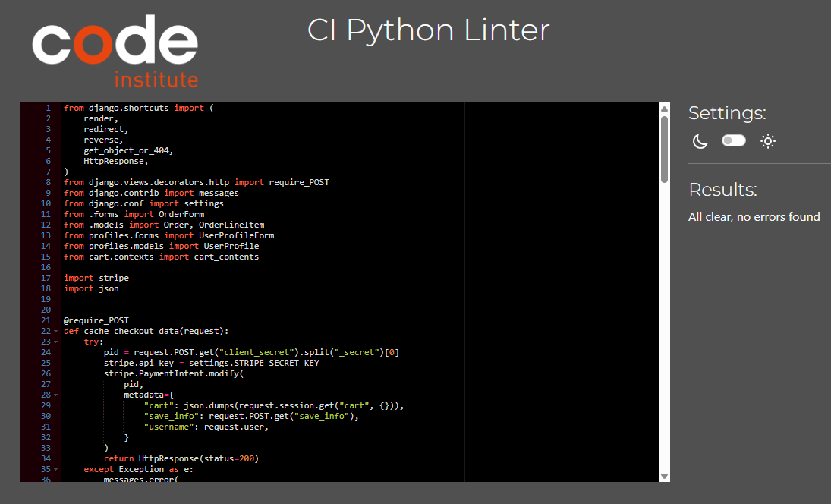Click line number 16 in gutter
This screenshot has height=504, width=831.
coord(46,267)
